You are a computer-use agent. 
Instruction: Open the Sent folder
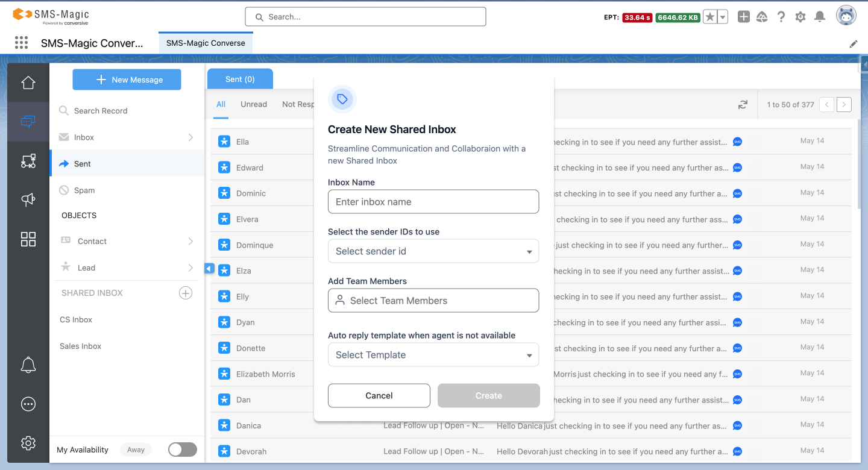tap(127, 164)
